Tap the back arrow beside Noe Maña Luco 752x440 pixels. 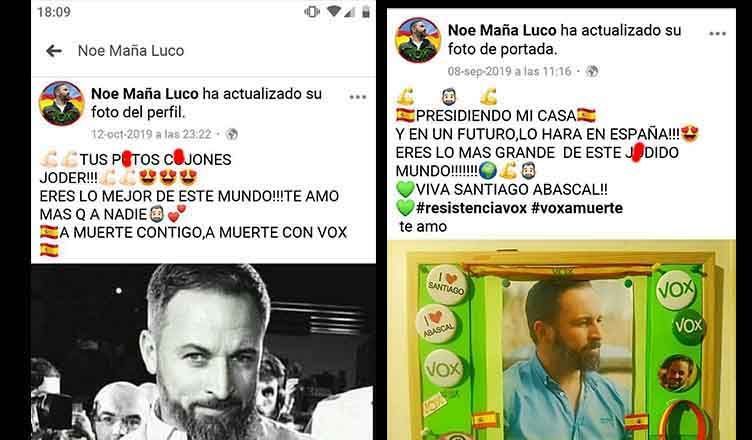[x=54, y=50]
